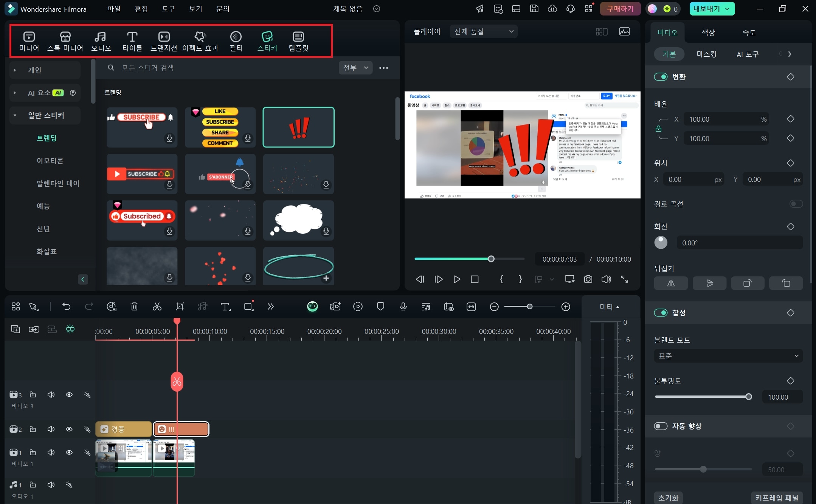
Task: Click the 초기화 reset button
Action: pyautogui.click(x=668, y=498)
